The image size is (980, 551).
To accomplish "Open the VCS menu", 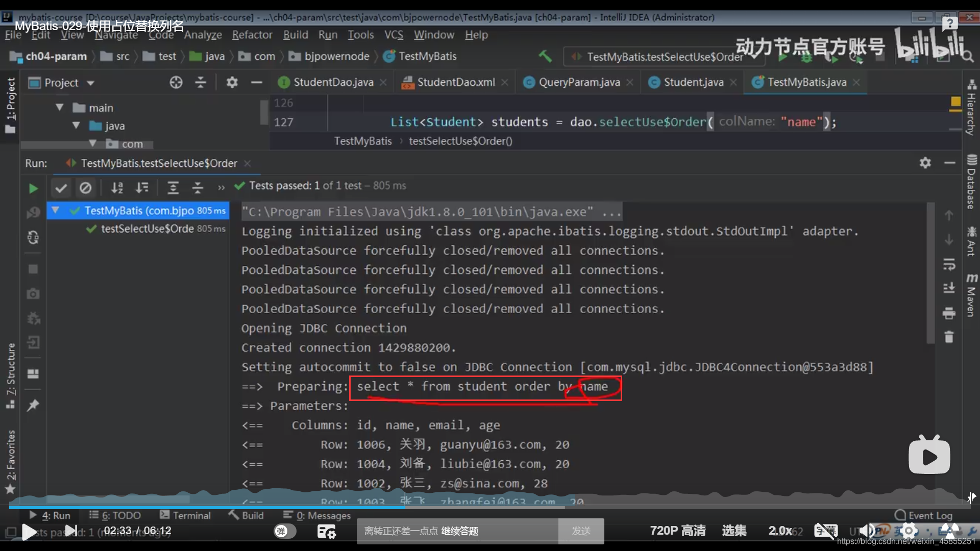I will coord(394,35).
